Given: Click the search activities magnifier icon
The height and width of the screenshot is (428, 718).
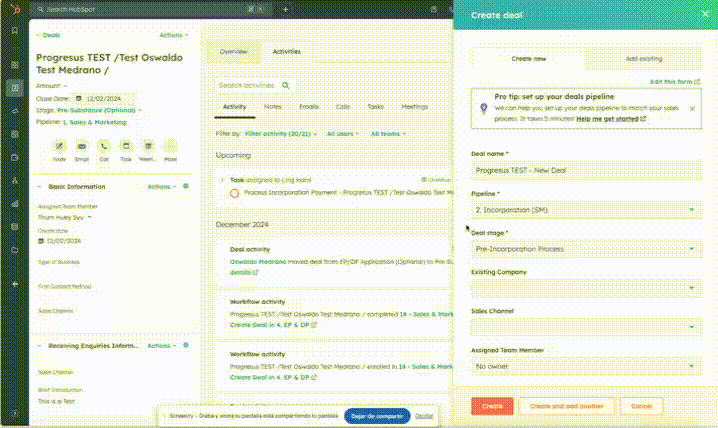Looking at the screenshot, I should click(x=286, y=86).
